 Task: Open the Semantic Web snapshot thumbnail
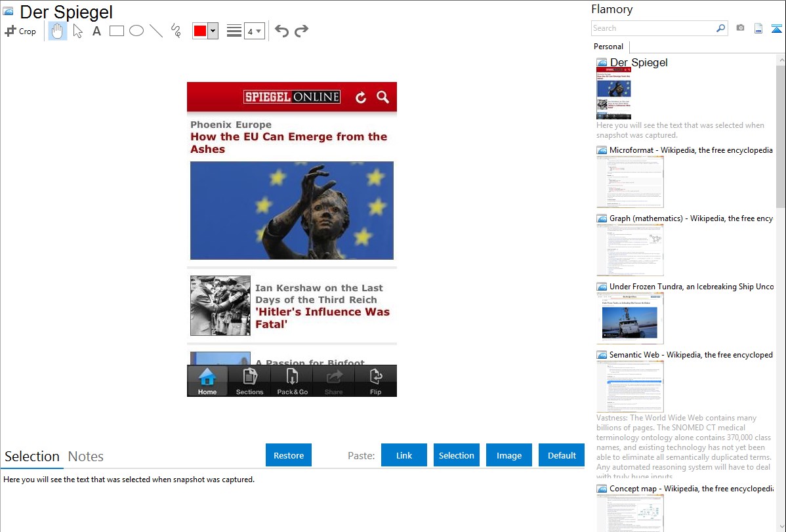tap(630, 386)
